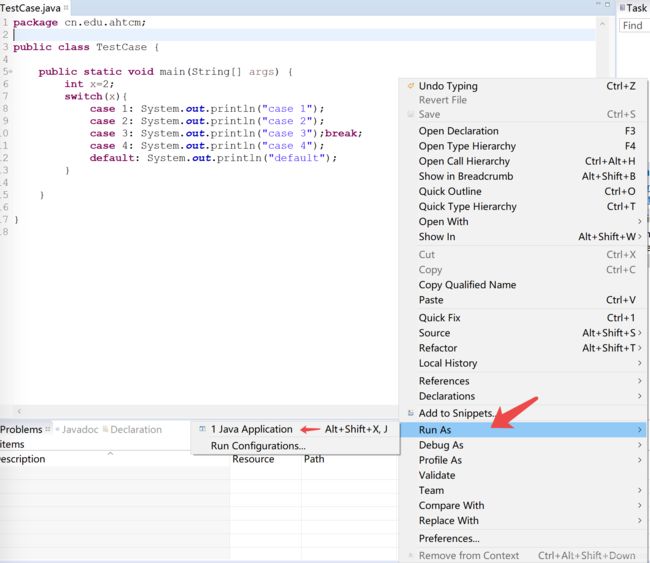Expand the Refactor submenu arrow
This screenshot has height=563, width=650.
click(x=640, y=348)
